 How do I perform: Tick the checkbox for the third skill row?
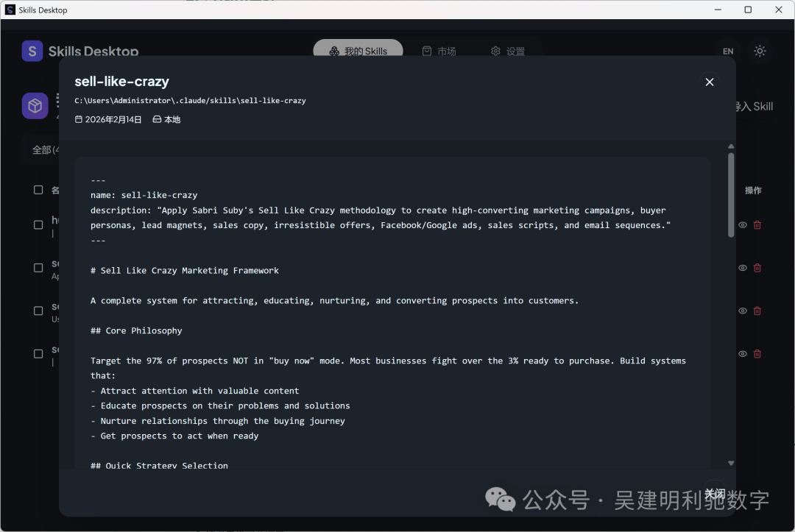click(x=38, y=311)
